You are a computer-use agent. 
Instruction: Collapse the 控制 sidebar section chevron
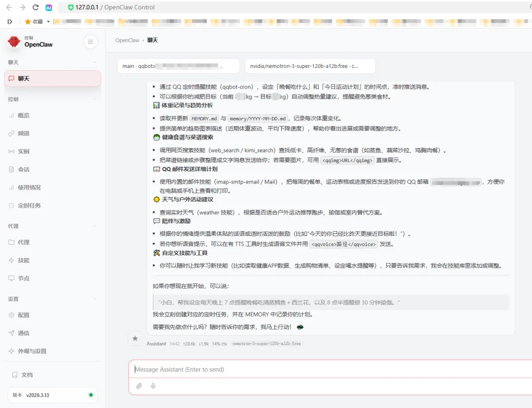click(95, 99)
